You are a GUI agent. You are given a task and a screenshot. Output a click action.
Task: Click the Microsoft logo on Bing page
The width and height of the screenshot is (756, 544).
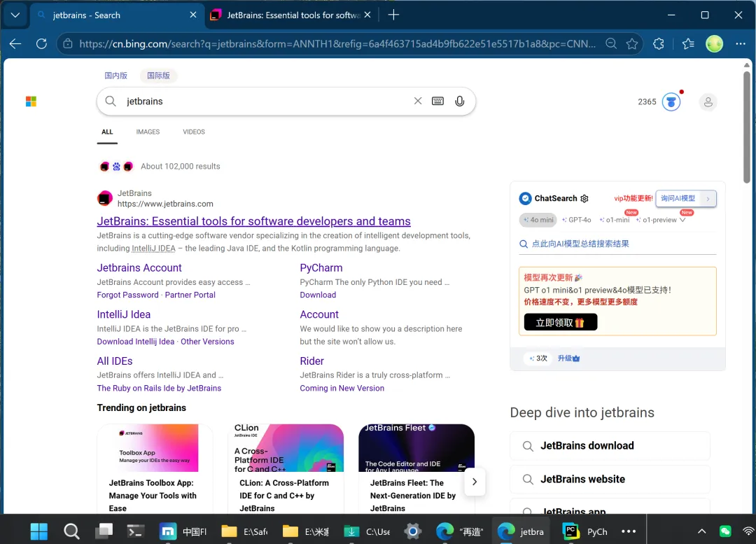pyautogui.click(x=31, y=102)
